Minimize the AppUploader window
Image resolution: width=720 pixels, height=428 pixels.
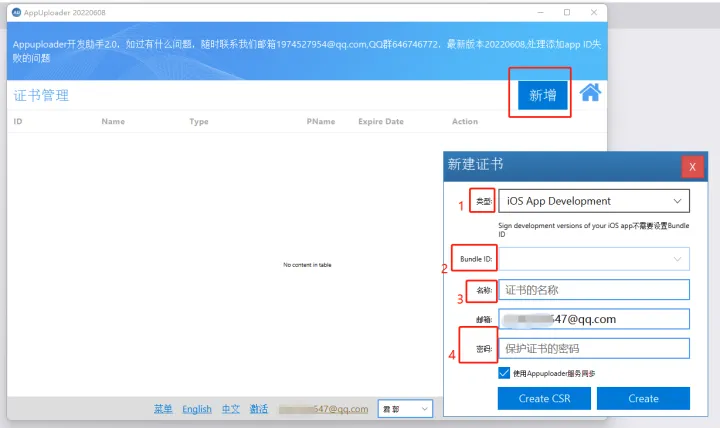(540, 12)
